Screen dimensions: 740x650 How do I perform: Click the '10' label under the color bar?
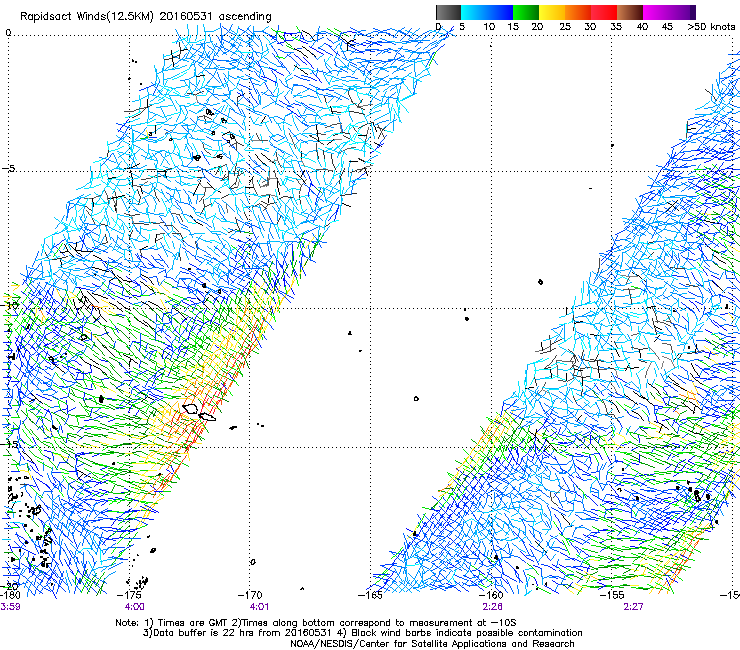pyautogui.click(x=489, y=27)
